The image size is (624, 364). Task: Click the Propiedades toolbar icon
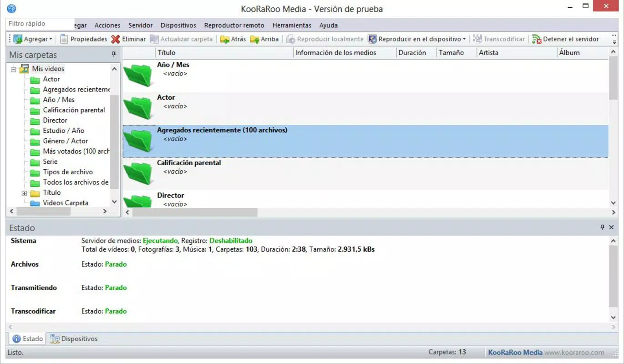click(x=64, y=39)
